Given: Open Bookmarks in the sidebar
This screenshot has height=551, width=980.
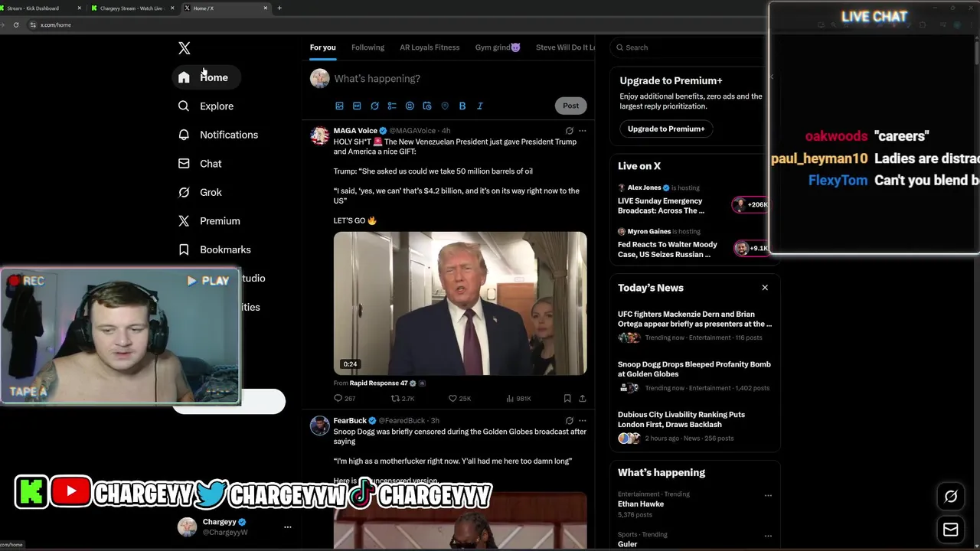Looking at the screenshot, I should [x=214, y=249].
